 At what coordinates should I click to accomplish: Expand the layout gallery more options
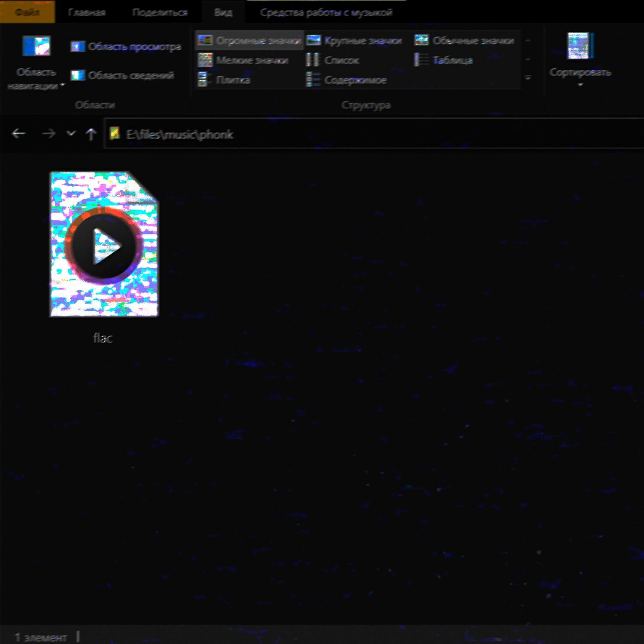click(528, 78)
